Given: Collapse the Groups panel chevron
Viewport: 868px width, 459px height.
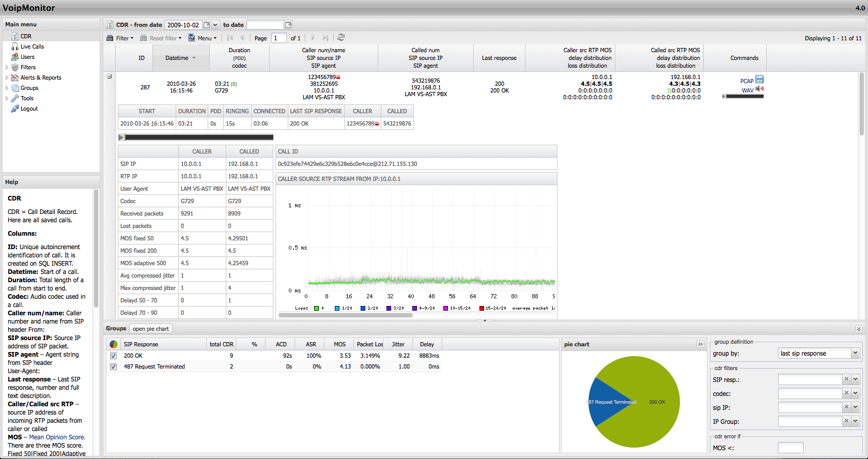Looking at the screenshot, I should pos(859,329).
